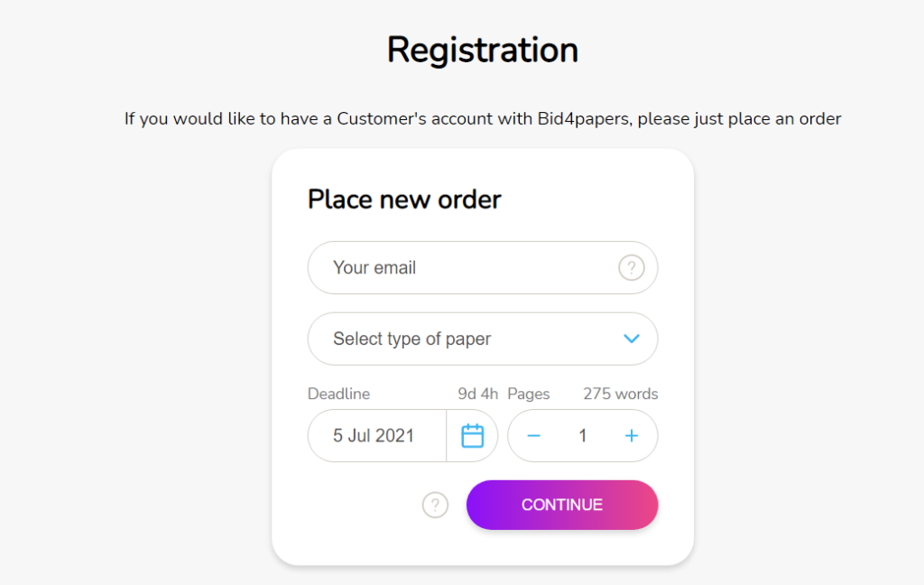Screen dimensions: 924x585
Task: Click the Registration page heading
Action: click(x=483, y=50)
